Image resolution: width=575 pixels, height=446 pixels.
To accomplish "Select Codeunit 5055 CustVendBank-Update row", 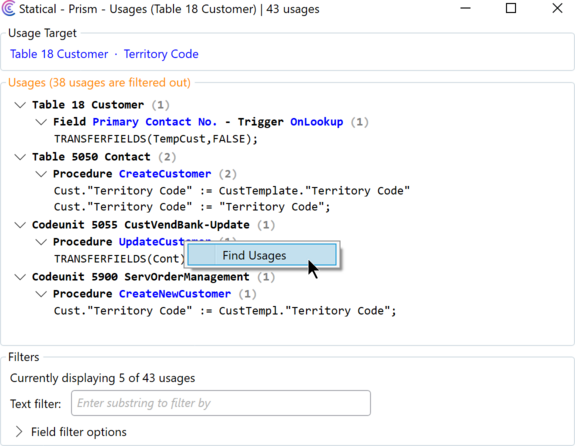I will (153, 225).
